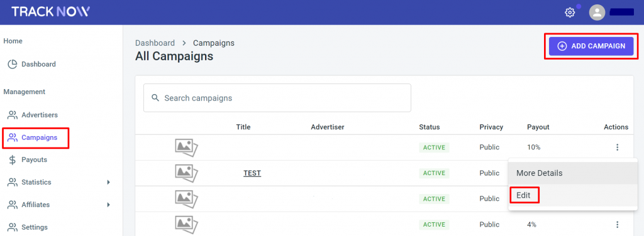Click Dashboard breadcrumb link
Viewport: 644px width, 236px height.
pyautogui.click(x=155, y=43)
